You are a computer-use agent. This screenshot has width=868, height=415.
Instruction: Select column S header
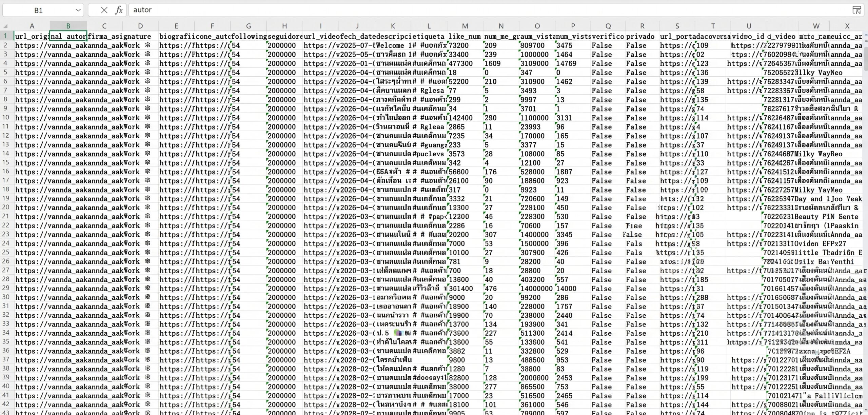[x=677, y=26]
